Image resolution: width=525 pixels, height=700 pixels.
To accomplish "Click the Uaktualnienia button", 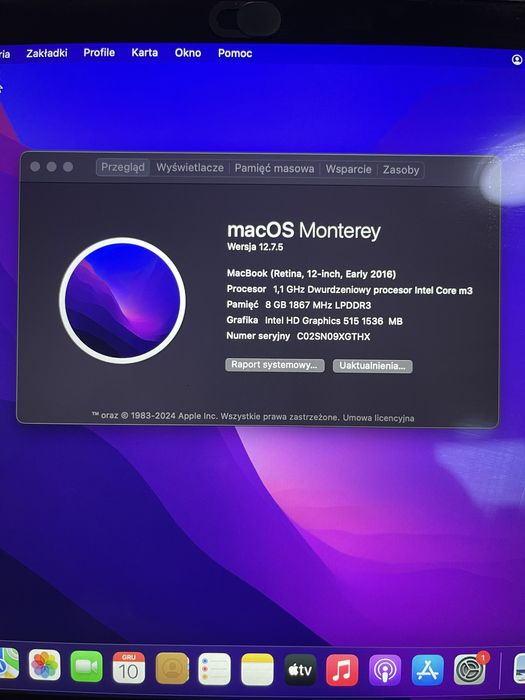I will tap(372, 366).
